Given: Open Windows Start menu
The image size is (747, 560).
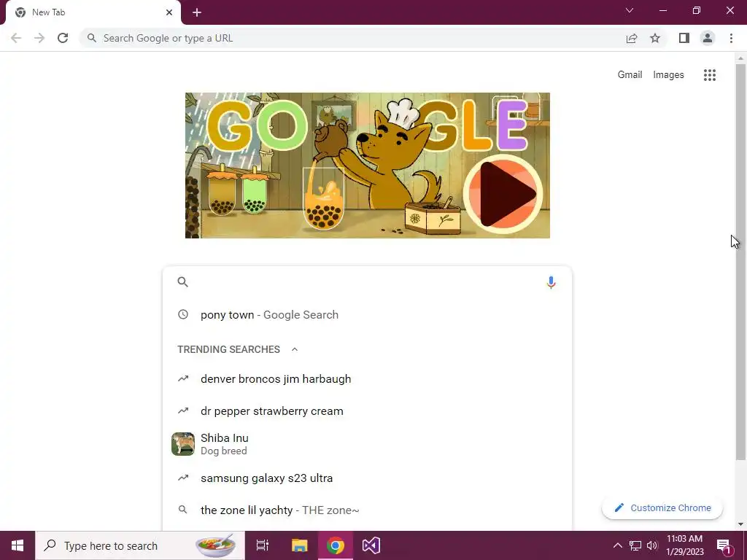Looking at the screenshot, I should pos(18,545).
